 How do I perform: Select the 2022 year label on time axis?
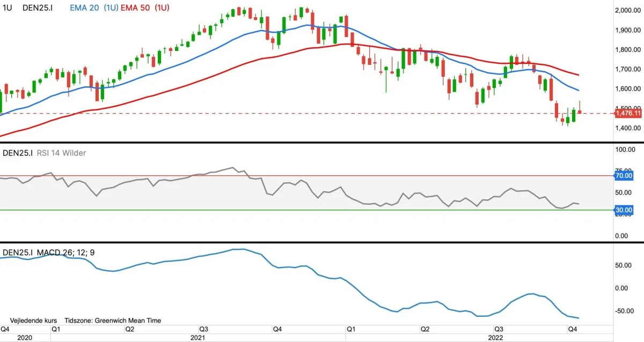[493, 338]
